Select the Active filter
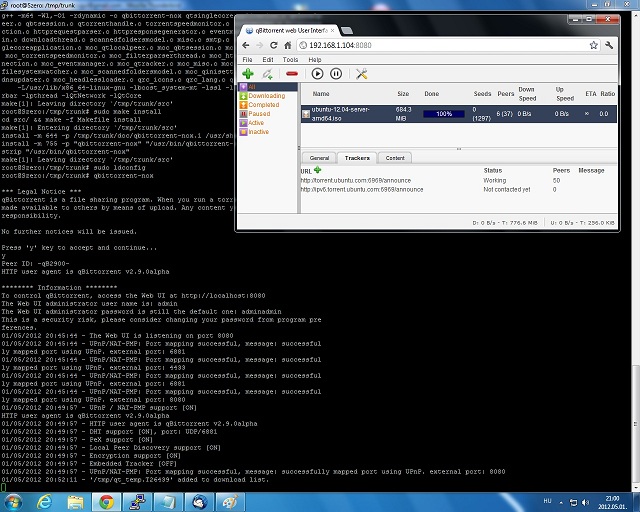The height and width of the screenshot is (512, 640). [x=252, y=122]
